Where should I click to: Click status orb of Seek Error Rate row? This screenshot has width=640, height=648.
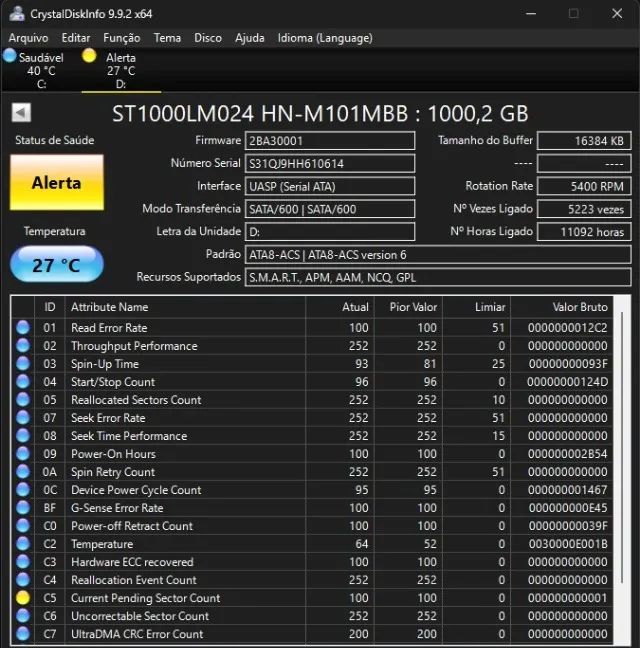pyautogui.click(x=23, y=418)
